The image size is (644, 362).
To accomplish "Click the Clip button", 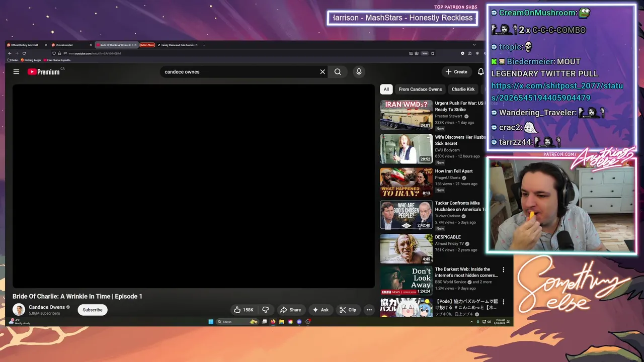I will (x=348, y=310).
